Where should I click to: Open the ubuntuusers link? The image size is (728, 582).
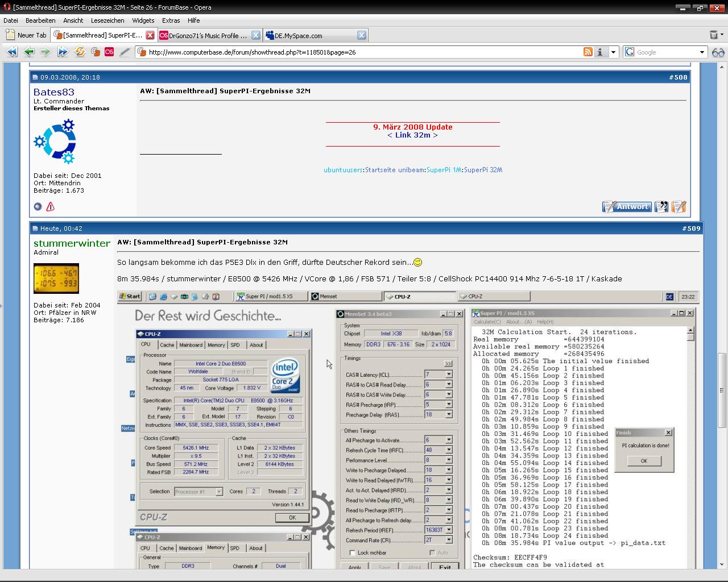(x=343, y=170)
